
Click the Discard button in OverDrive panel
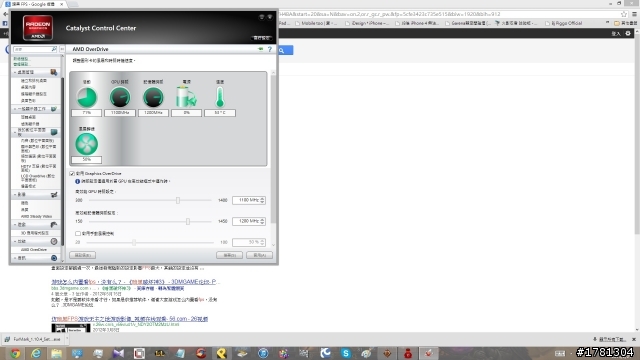(229, 255)
